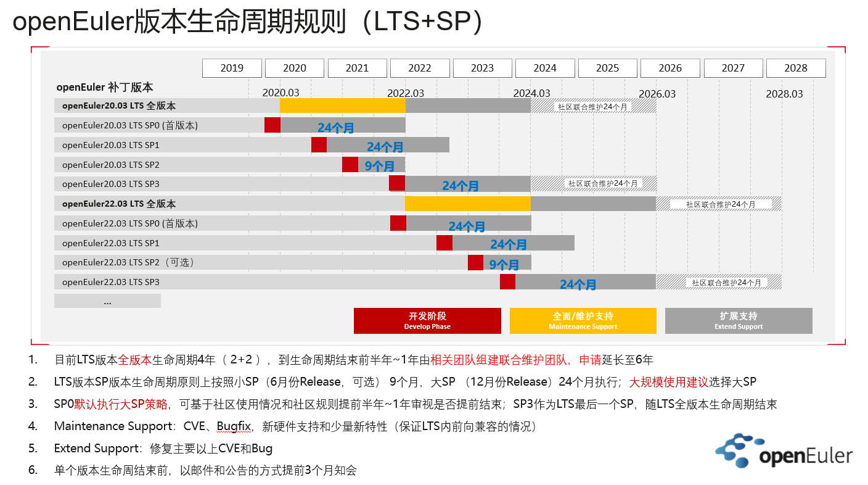Click the openEuler20.03 LTS SP1 row label
Screen dimensions: 868x485
(x=110, y=145)
